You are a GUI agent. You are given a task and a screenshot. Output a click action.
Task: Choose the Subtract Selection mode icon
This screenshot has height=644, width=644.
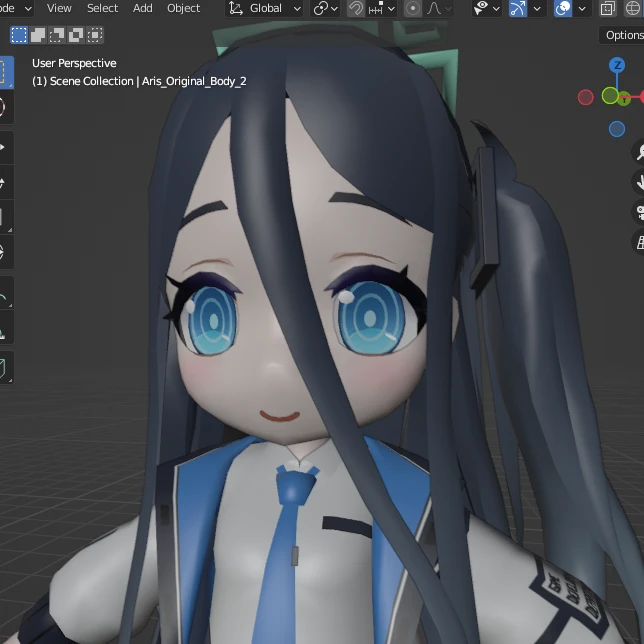[57, 35]
